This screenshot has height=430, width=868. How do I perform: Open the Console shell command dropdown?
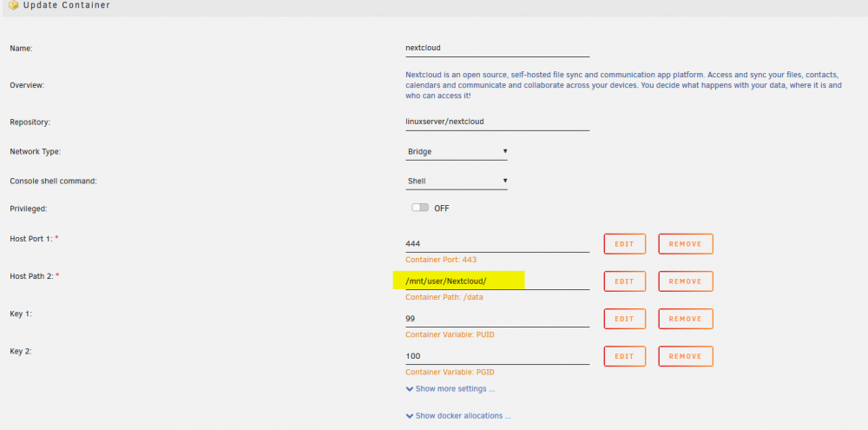(457, 181)
